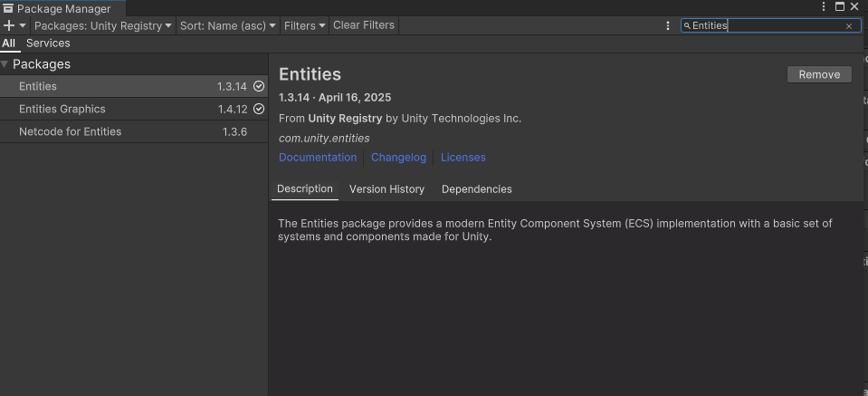Viewport: 868px width, 396px height.
Task: Click the Entities package title heading
Action: coord(310,74)
